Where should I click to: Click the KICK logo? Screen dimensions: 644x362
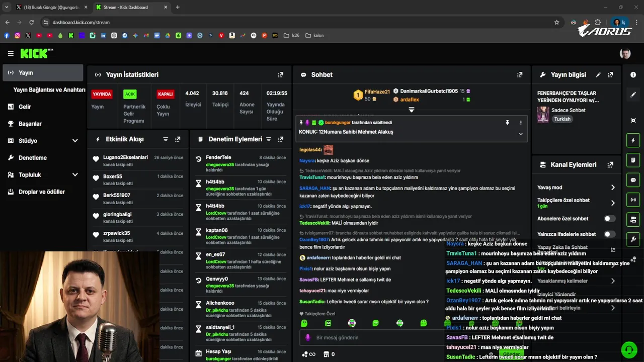coord(36,53)
